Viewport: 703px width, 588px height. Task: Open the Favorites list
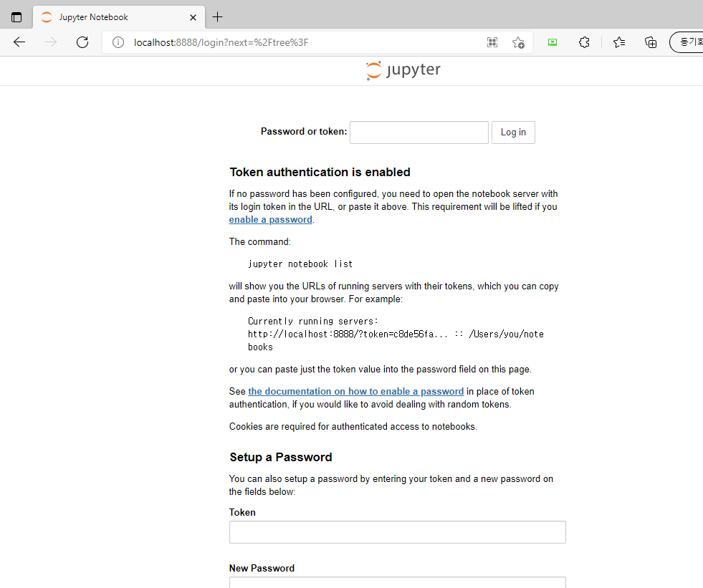[x=619, y=42]
